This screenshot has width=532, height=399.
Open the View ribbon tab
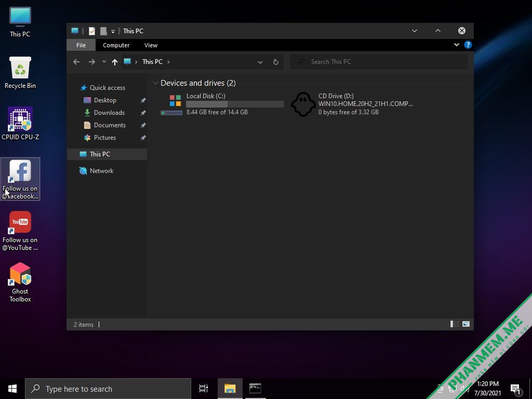point(151,45)
